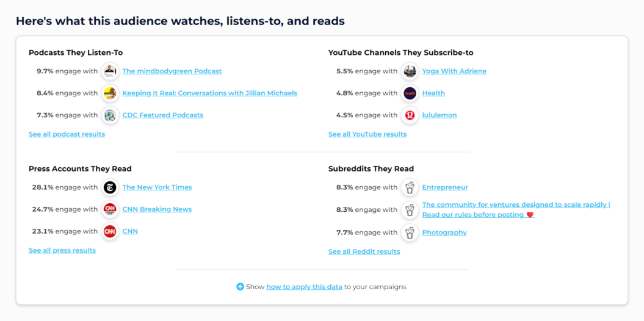The image size is (644, 321).
Task: Open See all Reddit results
Action: click(364, 251)
